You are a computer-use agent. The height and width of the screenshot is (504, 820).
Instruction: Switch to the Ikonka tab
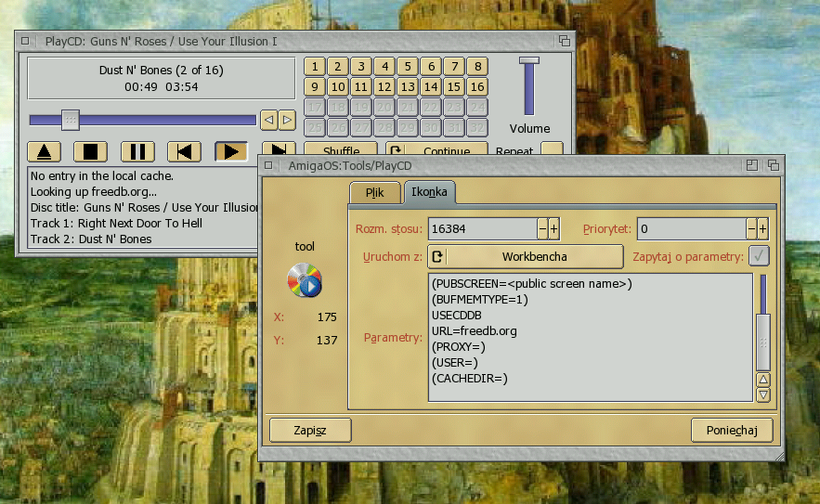point(429,192)
